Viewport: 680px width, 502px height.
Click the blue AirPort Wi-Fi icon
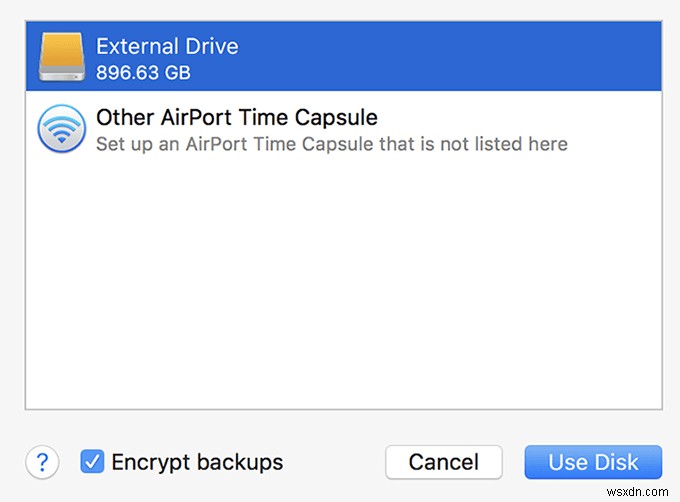pyautogui.click(x=61, y=130)
